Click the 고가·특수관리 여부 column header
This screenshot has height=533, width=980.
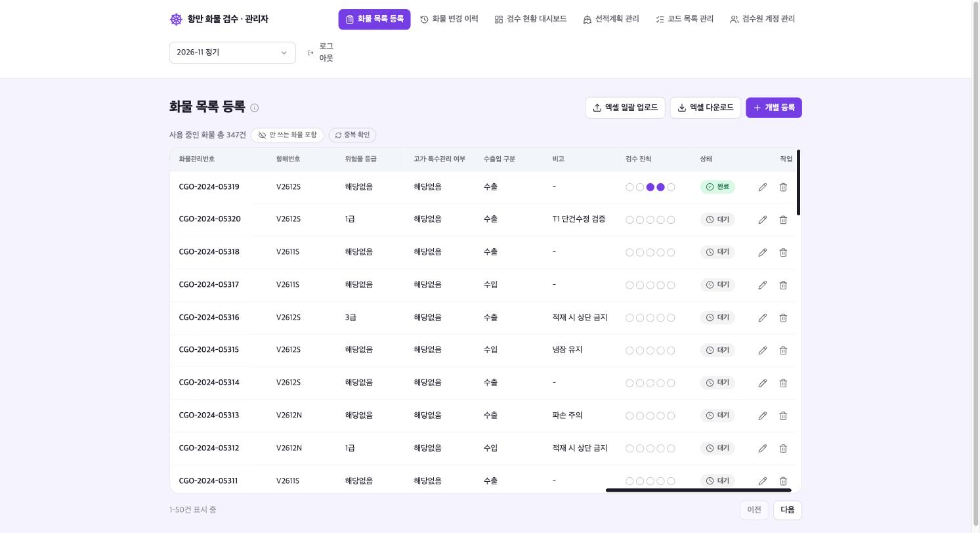tap(439, 160)
